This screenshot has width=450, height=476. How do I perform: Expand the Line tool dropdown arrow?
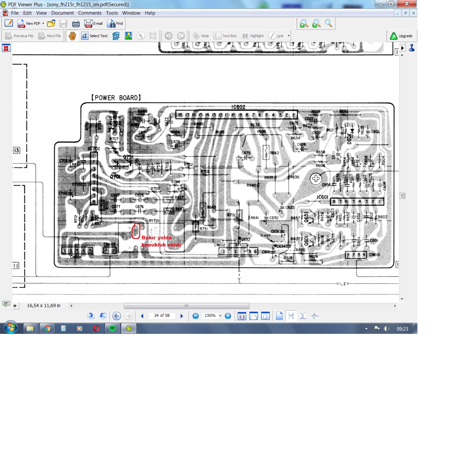(289, 36)
